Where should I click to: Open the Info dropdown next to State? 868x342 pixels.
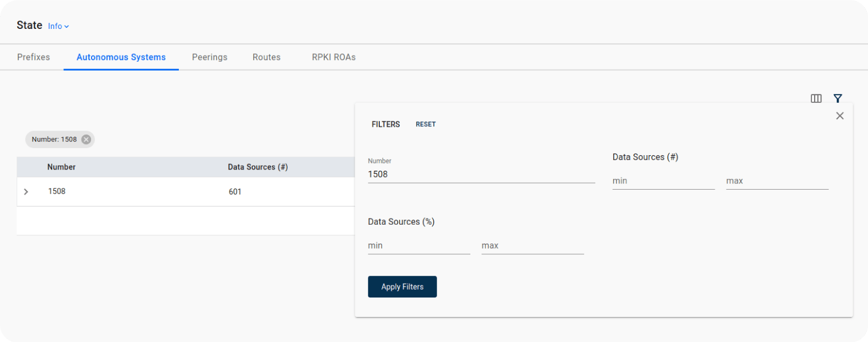(x=58, y=26)
